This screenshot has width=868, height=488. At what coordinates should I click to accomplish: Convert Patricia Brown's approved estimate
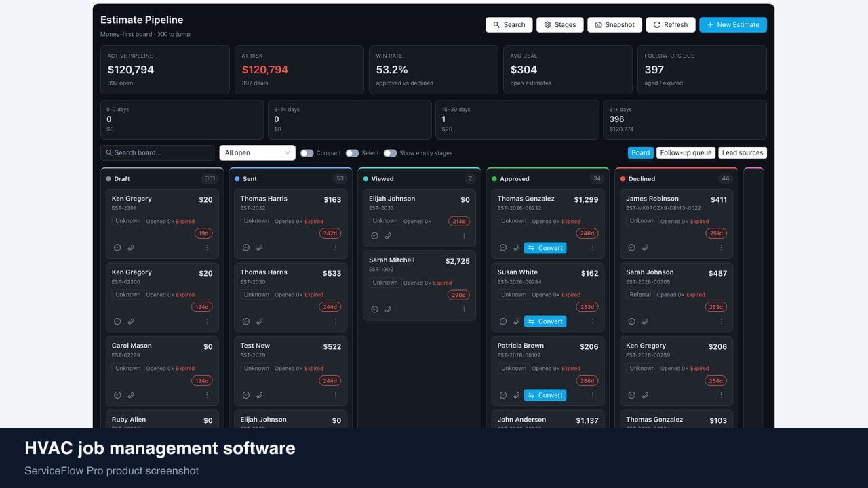[545, 395]
